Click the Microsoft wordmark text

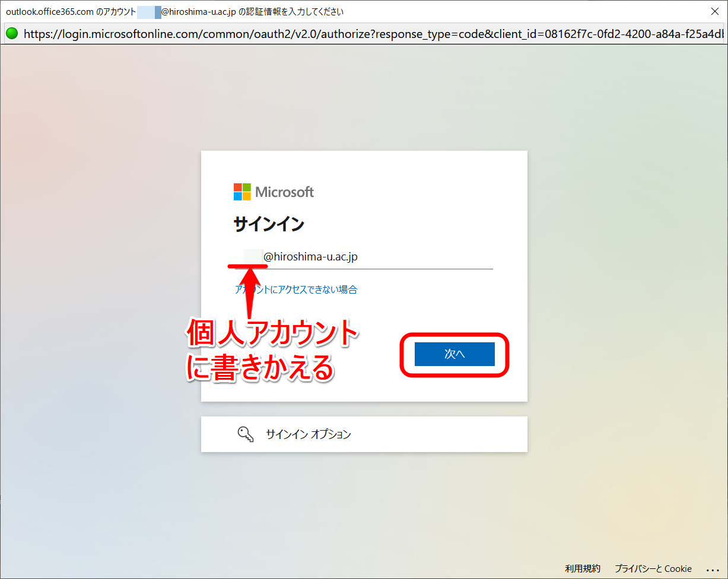[x=284, y=192]
